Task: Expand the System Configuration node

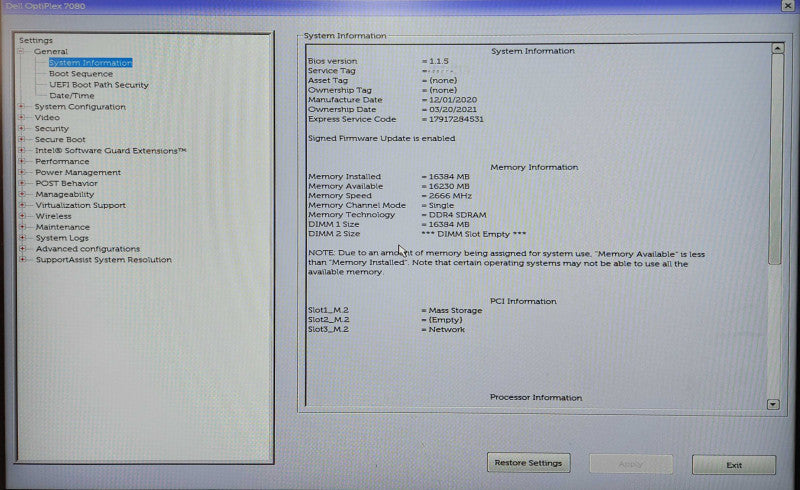Action: (21, 107)
